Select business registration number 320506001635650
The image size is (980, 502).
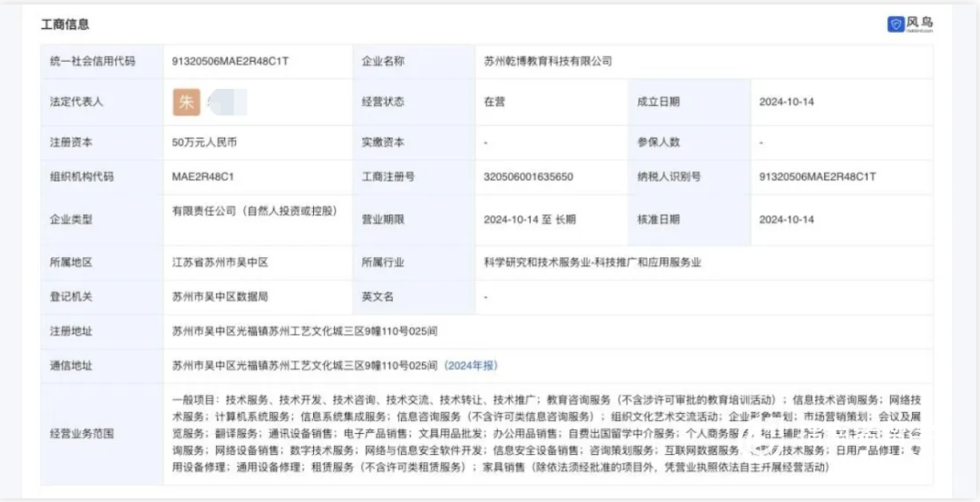[529, 176]
